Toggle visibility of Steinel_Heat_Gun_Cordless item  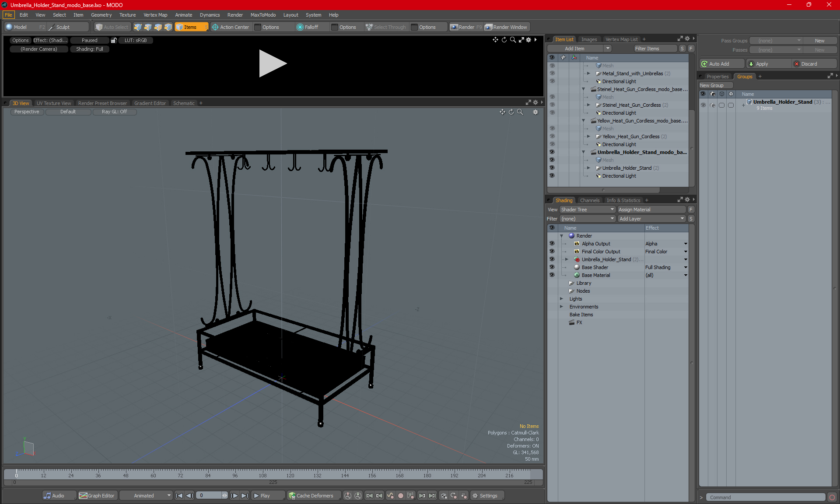pos(552,105)
